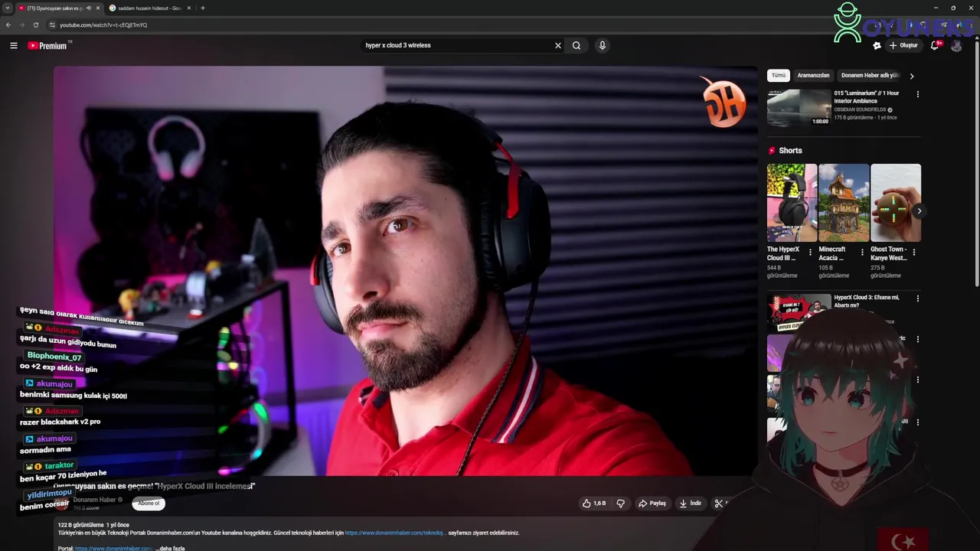The image size is (980, 551).
Task: Like the video with thumbs up
Action: pos(594,503)
